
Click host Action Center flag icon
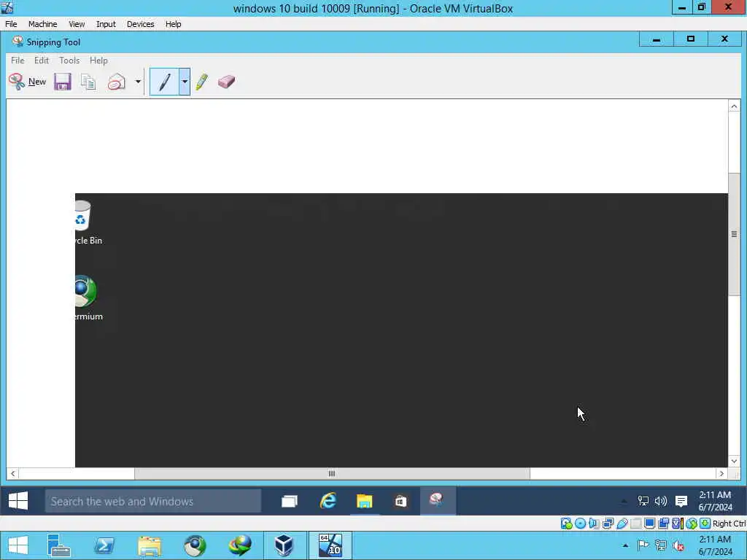(643, 545)
